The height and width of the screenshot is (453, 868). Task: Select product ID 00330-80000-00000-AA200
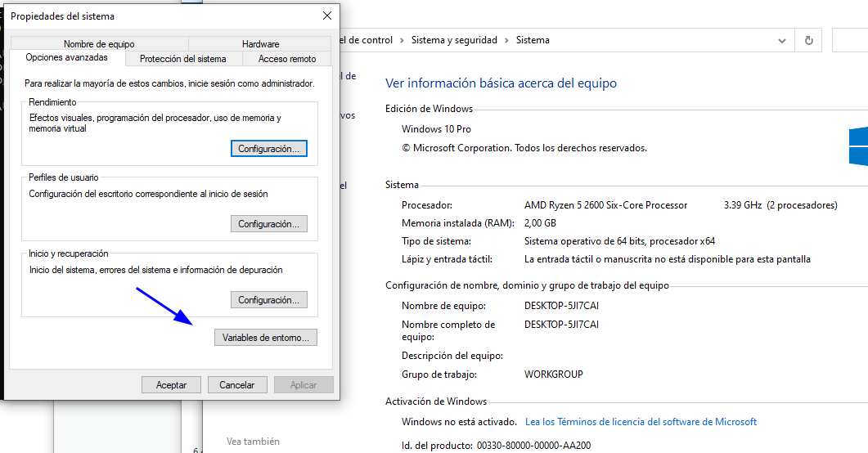tap(533, 446)
